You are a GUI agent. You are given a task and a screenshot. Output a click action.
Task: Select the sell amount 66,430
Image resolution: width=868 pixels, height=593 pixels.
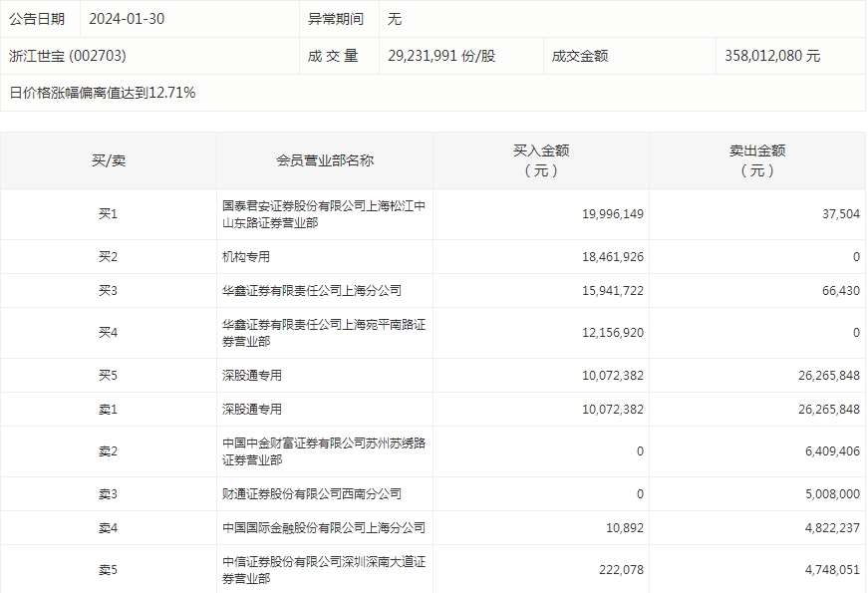[841, 291]
